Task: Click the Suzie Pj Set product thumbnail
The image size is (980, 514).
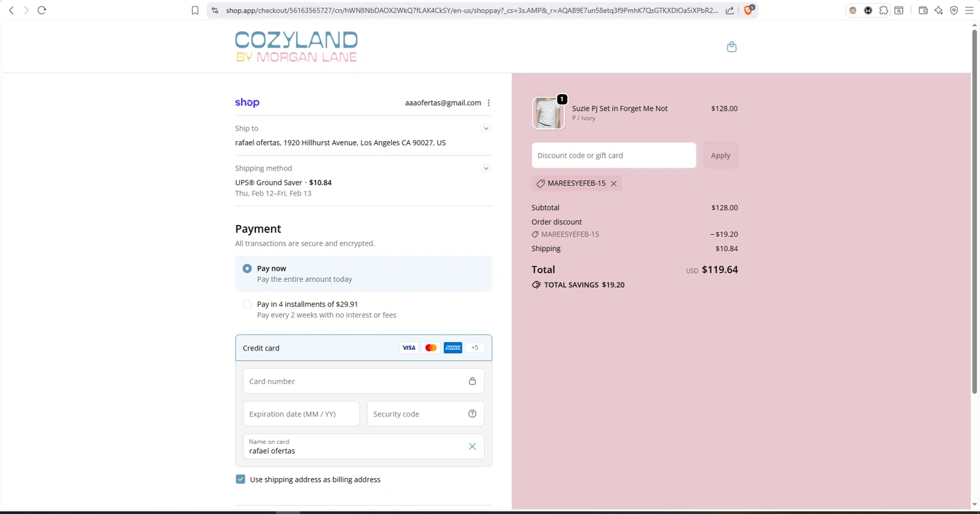Action: click(x=548, y=113)
